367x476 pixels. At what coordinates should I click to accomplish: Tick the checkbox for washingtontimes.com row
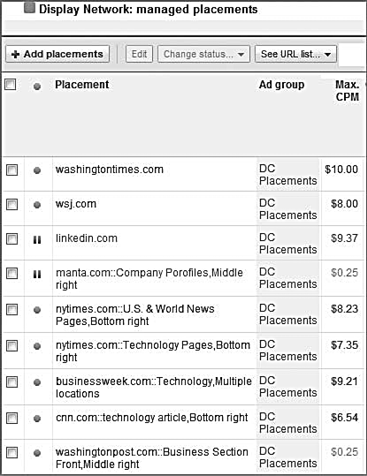click(x=12, y=170)
